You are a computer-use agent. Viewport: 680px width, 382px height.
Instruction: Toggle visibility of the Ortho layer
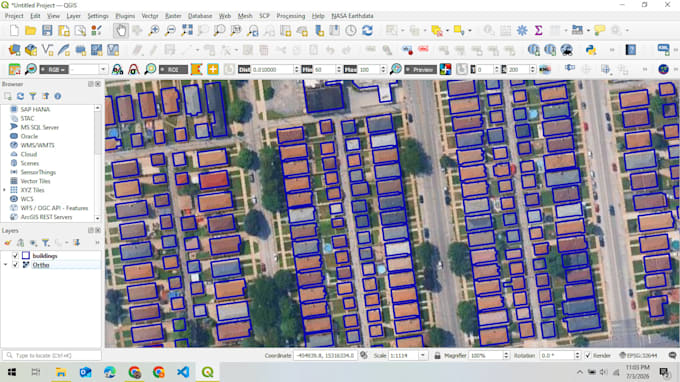pos(15,264)
